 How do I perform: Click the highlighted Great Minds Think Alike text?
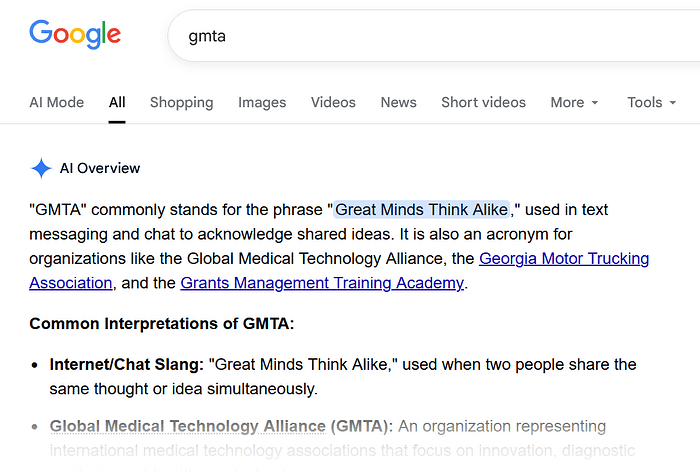coord(421,210)
